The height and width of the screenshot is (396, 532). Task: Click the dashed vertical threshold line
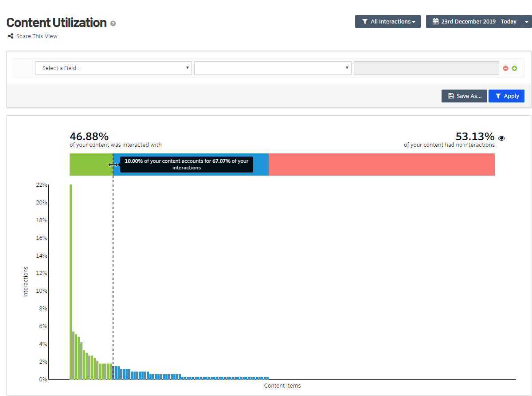(113, 266)
